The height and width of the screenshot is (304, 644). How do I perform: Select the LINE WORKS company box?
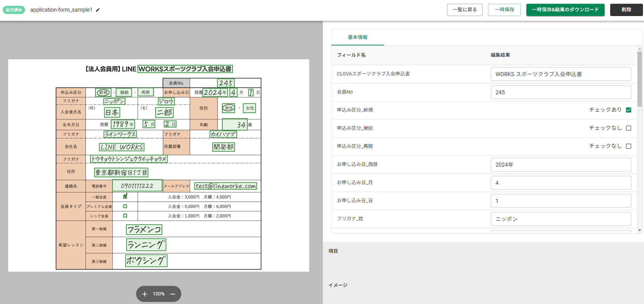point(121,147)
